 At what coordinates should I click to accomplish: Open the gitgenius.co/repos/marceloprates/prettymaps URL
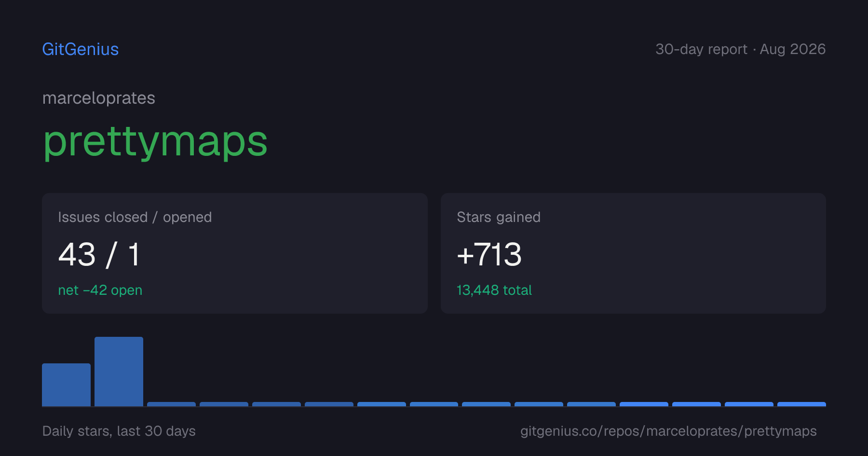[668, 431]
